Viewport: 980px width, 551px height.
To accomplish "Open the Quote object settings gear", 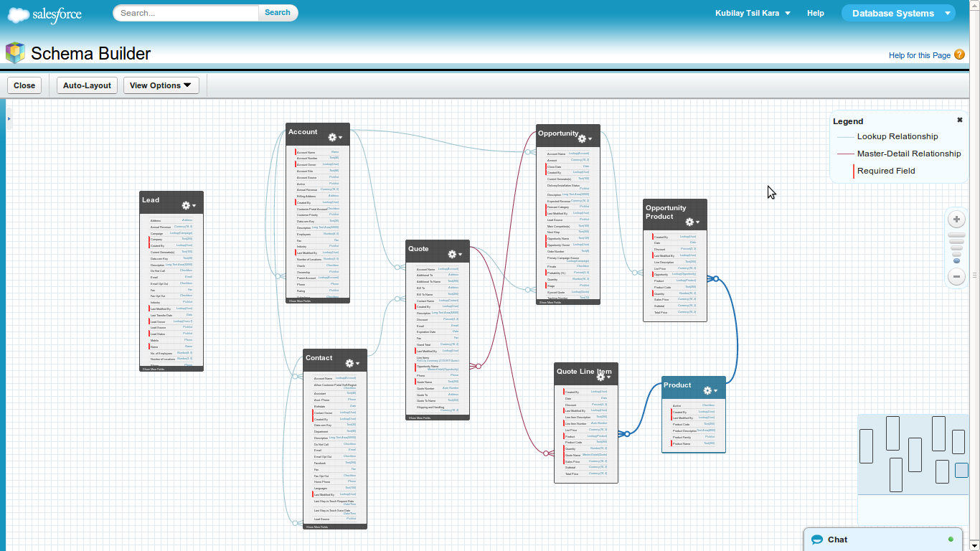I will point(455,254).
